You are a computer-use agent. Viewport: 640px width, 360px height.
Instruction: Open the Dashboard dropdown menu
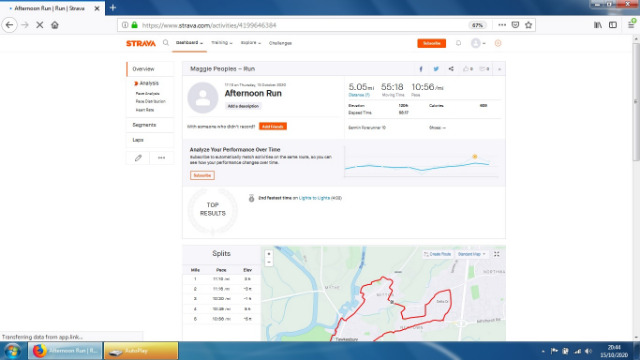189,43
